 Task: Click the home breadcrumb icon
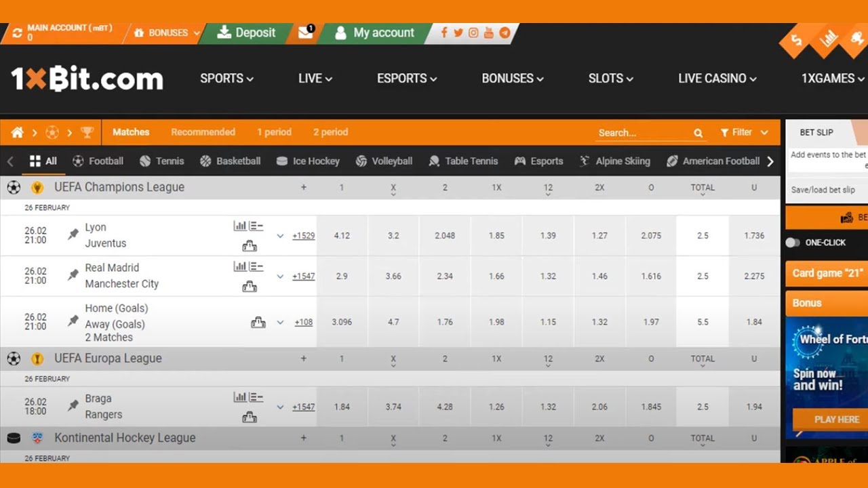coord(18,132)
